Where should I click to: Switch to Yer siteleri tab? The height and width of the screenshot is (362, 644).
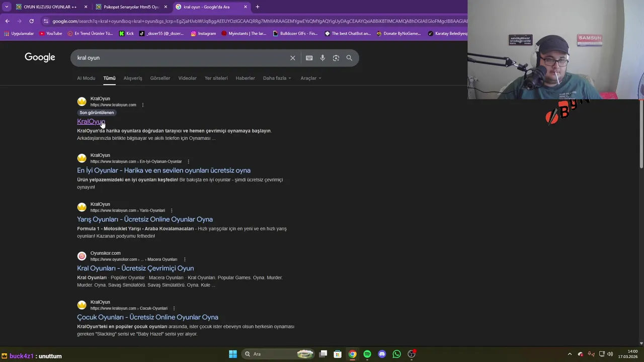216,78
